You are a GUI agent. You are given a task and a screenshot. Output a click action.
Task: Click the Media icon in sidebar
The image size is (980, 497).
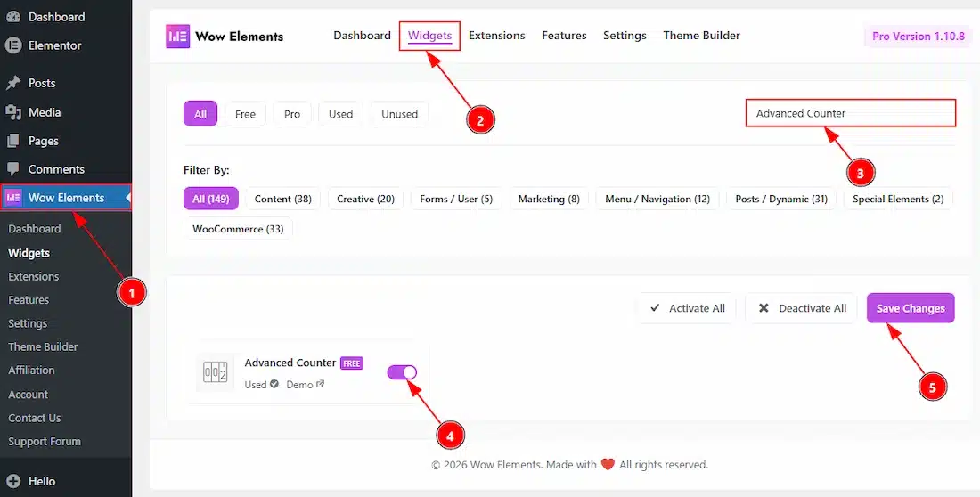[x=13, y=112]
